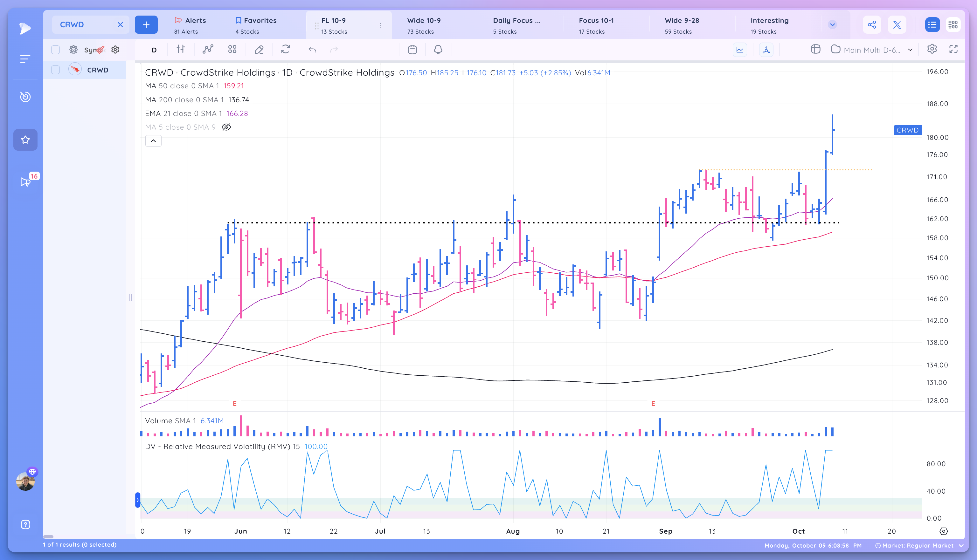Close the CRWD search tab
Screen dimensions: 977x560
tap(120, 24)
